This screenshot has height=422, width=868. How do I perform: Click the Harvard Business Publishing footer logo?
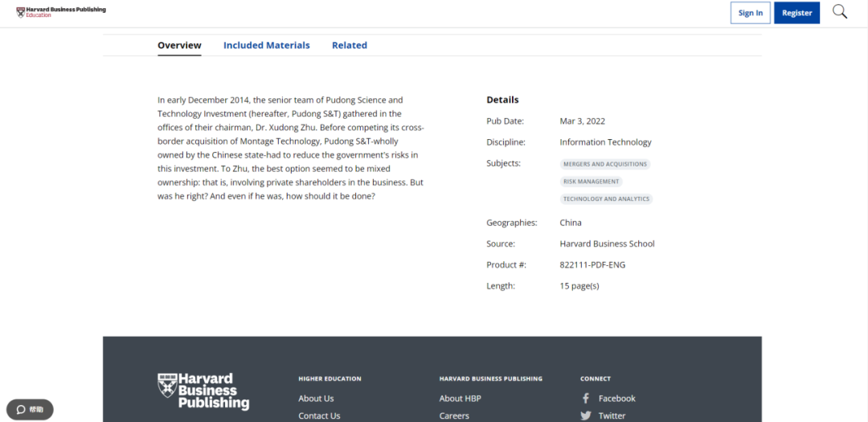point(203,391)
